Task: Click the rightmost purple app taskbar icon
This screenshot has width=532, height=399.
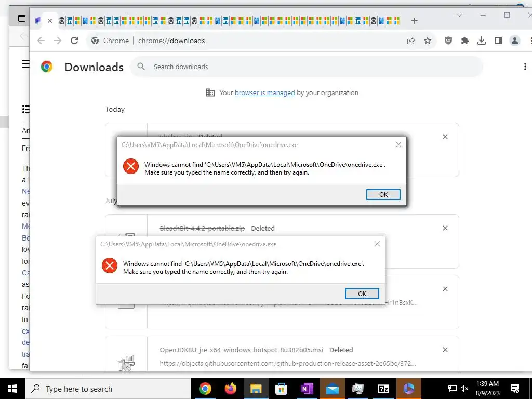Action: click(x=408, y=389)
